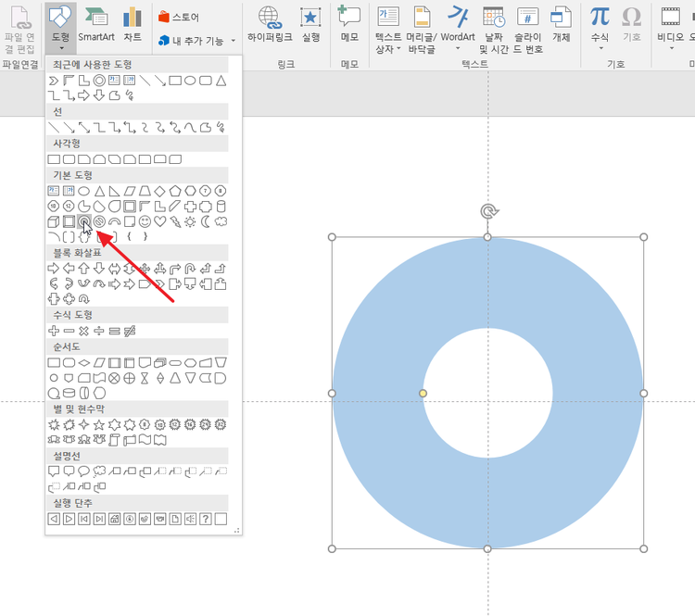Screen dimensions: 695x616
Task: Choose the Not Equal equation shape
Action: click(130, 331)
